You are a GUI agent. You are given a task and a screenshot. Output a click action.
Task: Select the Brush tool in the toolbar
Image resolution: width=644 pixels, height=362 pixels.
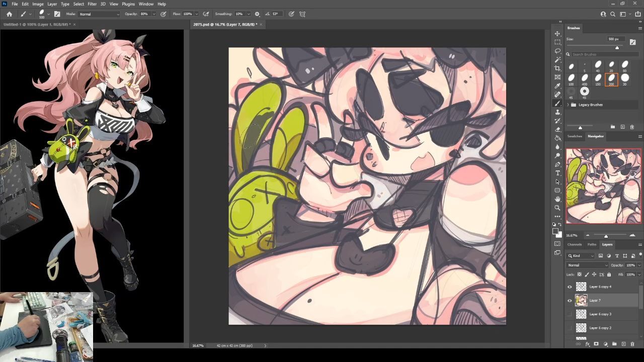coord(557,103)
